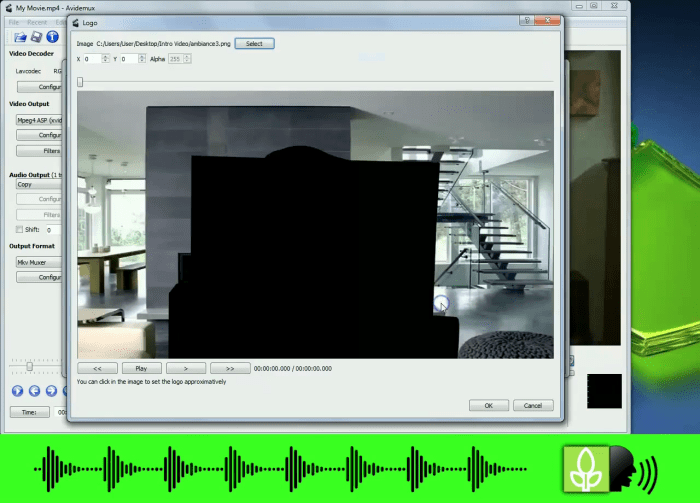Click the help question mark in Logo dialog
Viewport: 700px width, 503px height.
[526, 21]
